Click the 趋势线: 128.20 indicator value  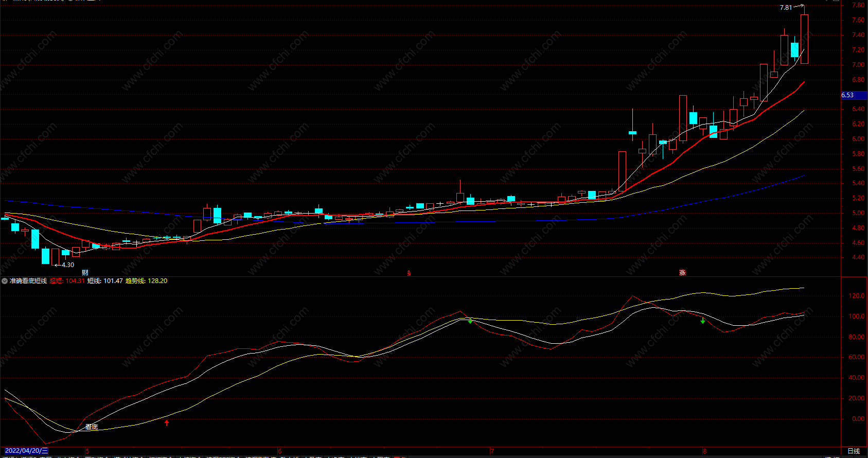pyautogui.click(x=147, y=281)
